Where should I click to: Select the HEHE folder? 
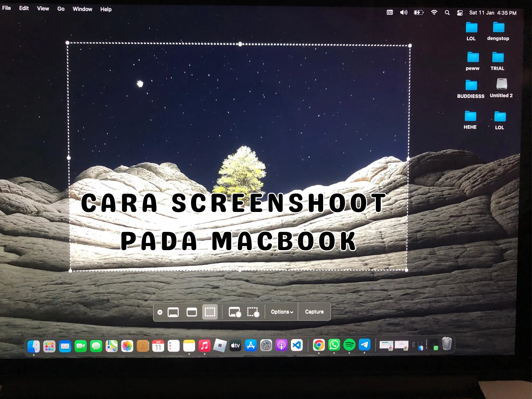pos(470,120)
